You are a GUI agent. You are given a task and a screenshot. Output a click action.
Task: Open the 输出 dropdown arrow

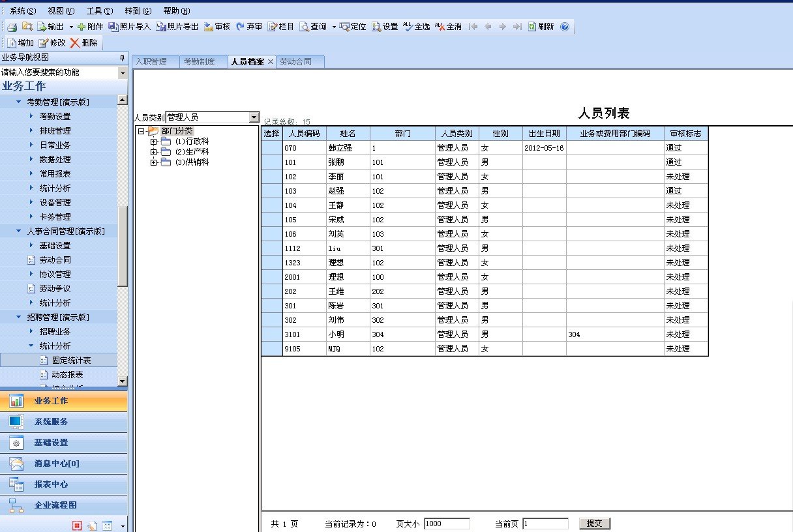point(71,27)
